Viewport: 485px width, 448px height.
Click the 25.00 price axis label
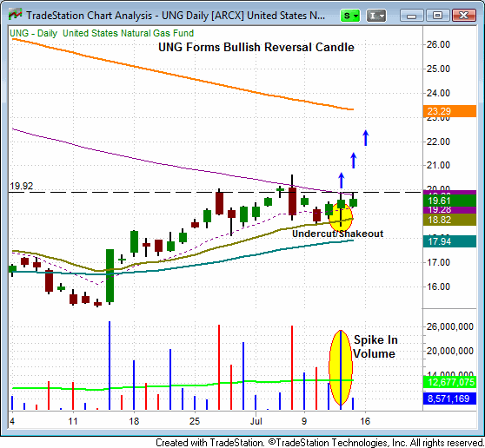pyautogui.click(x=438, y=69)
